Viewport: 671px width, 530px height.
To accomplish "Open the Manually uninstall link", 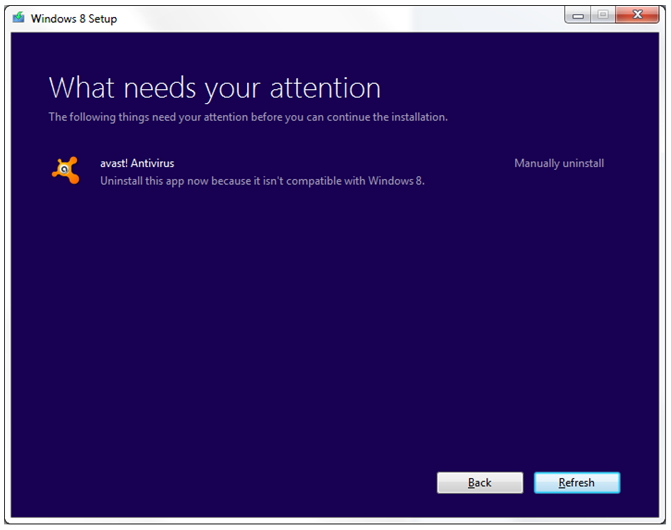I will coord(558,163).
